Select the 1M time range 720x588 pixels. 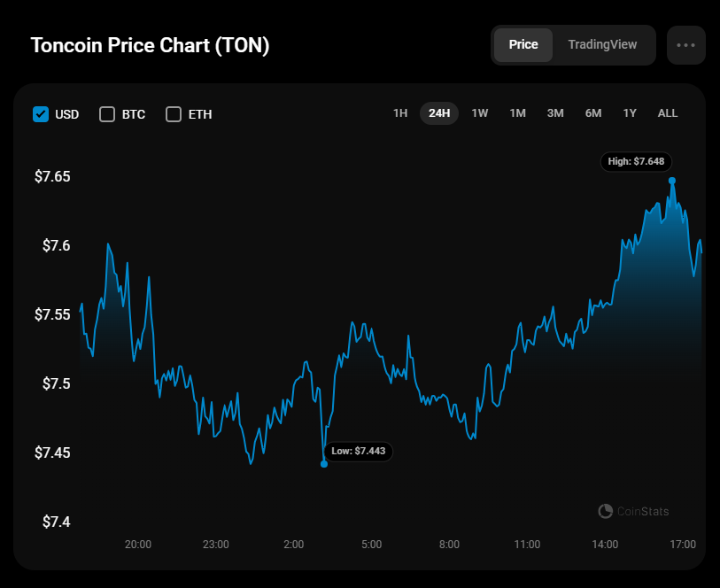517,113
